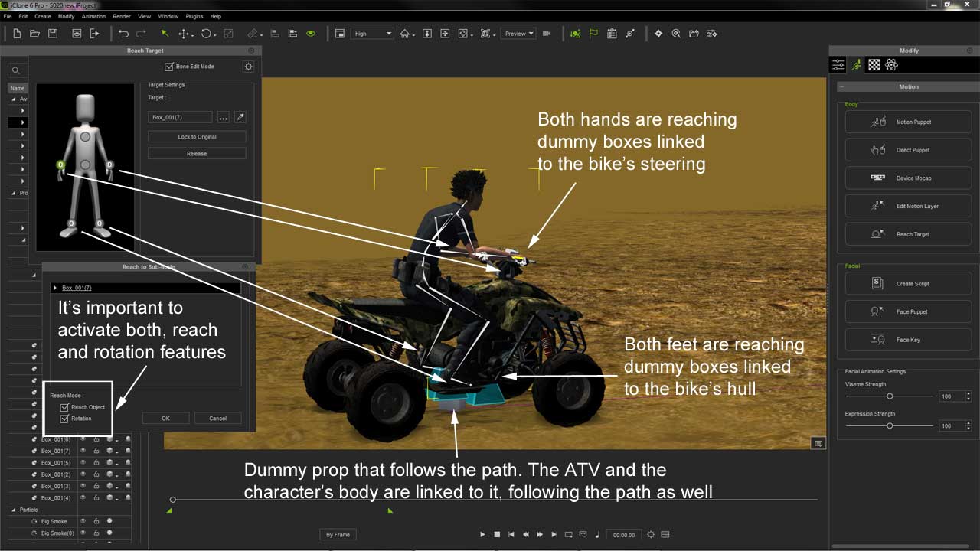
Task: Click the four-point star toolbar icon
Action: coord(658,34)
